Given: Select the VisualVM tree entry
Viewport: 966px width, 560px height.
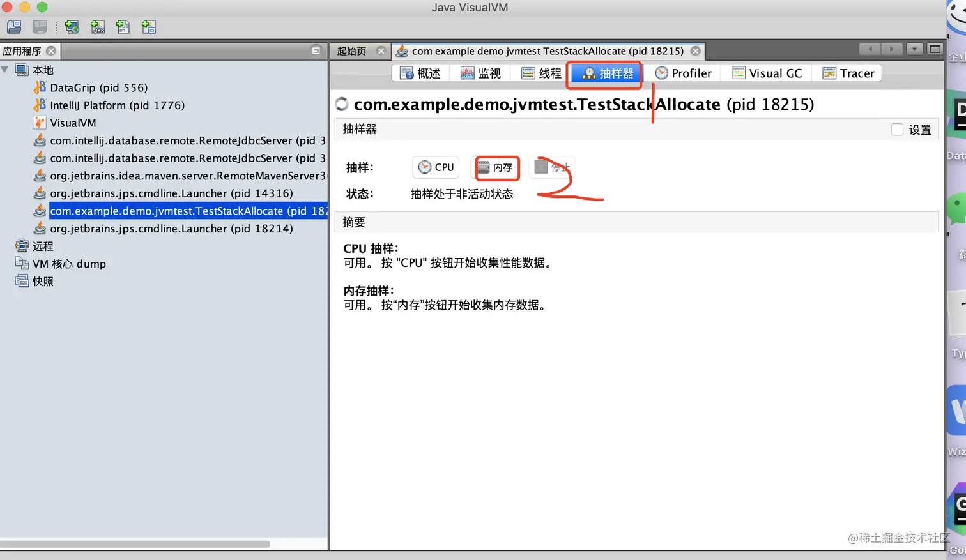Looking at the screenshot, I should (x=73, y=123).
